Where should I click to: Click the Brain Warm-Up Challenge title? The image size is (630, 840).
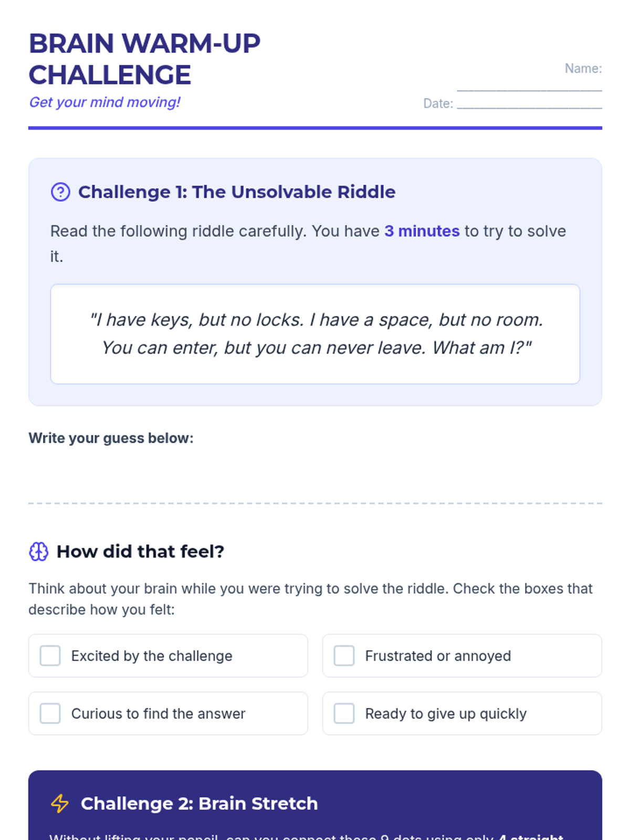(x=144, y=59)
